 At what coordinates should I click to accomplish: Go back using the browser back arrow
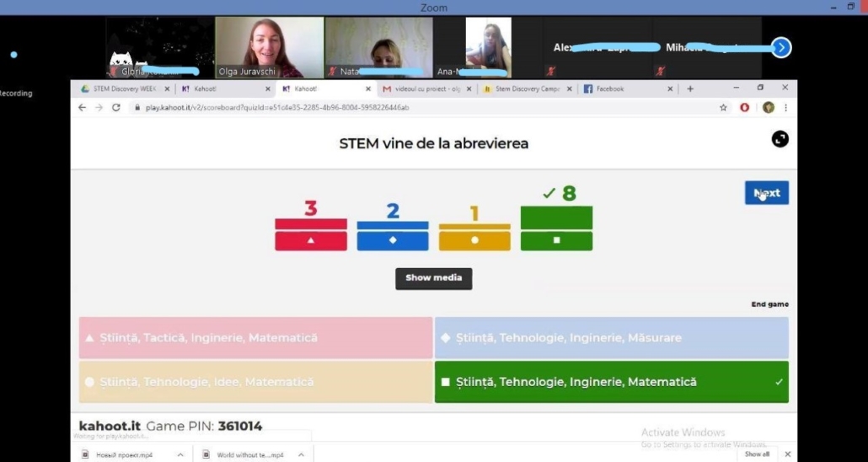(x=82, y=108)
